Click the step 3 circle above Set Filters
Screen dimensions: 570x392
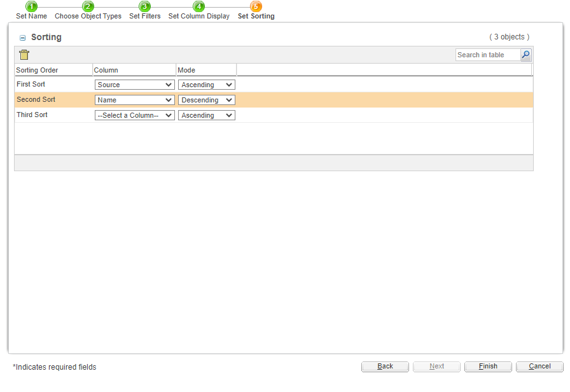pos(144,6)
